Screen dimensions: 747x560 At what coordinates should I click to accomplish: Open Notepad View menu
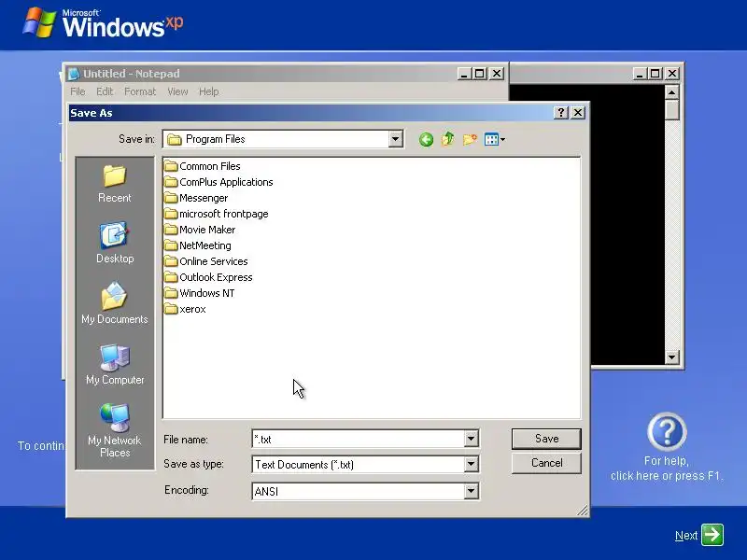point(177,91)
